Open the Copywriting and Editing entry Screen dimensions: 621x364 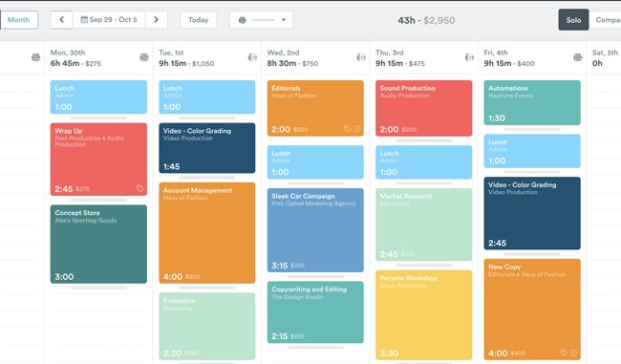click(x=315, y=312)
